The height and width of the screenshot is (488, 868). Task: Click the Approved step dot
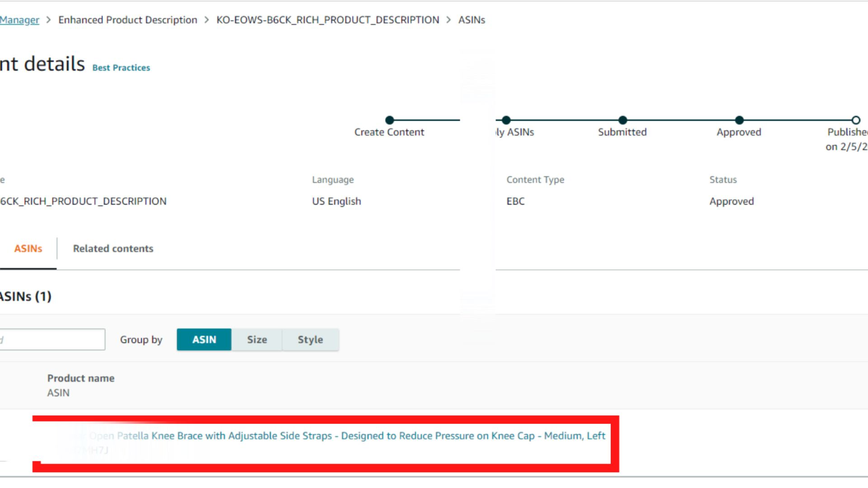(x=739, y=120)
